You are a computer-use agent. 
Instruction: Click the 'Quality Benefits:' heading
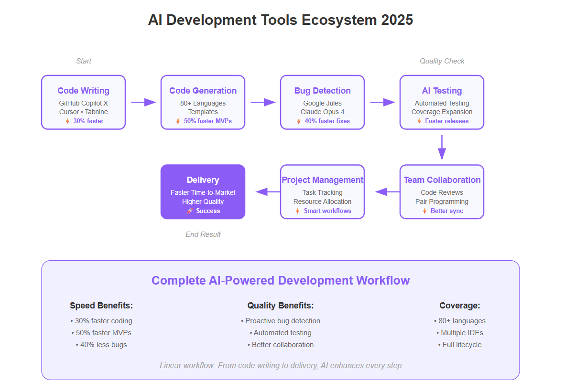[281, 306]
